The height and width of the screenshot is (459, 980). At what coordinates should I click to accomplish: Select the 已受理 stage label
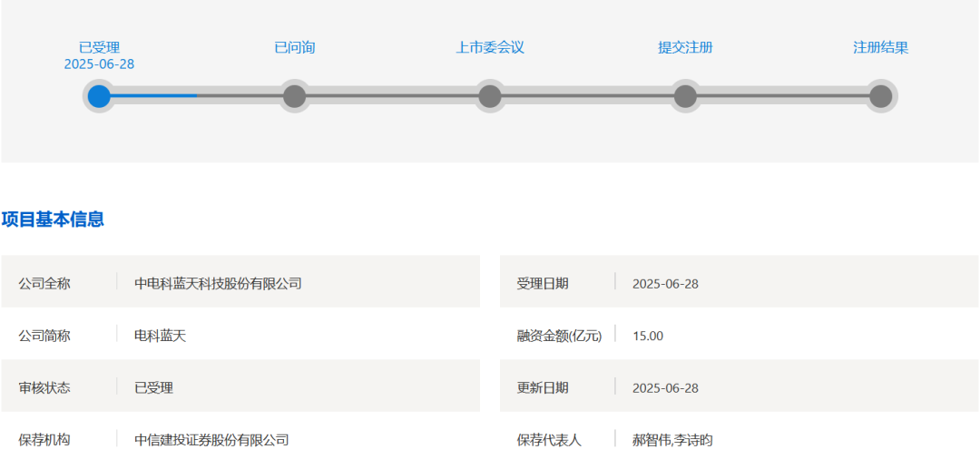pos(100,47)
